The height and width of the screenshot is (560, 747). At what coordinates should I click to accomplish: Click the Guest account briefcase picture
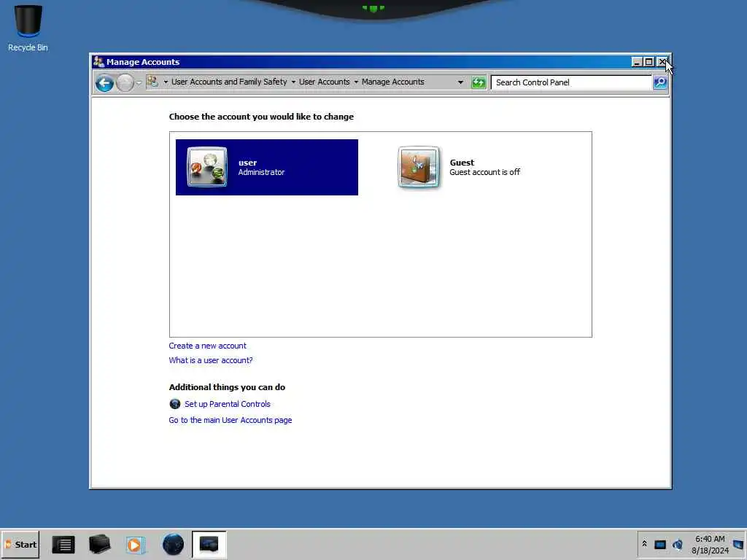419,167
